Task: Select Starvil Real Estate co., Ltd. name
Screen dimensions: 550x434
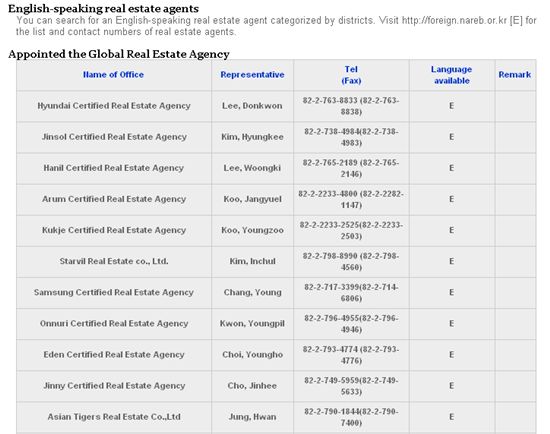Action: [x=114, y=261]
